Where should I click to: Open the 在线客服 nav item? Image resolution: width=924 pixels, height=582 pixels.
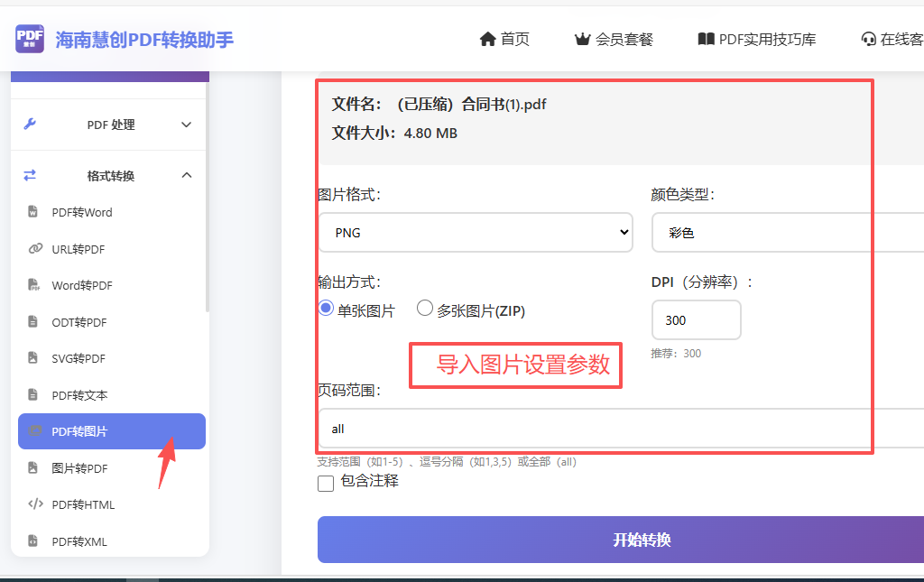(892, 39)
